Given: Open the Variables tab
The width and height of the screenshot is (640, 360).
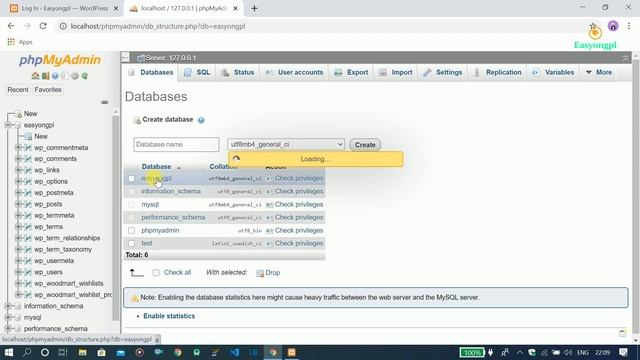Looking at the screenshot, I should click(x=553, y=73).
